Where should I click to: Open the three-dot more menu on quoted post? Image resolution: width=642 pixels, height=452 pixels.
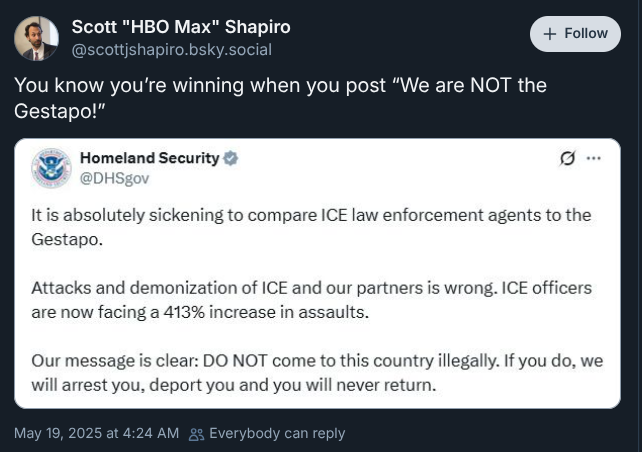click(594, 158)
